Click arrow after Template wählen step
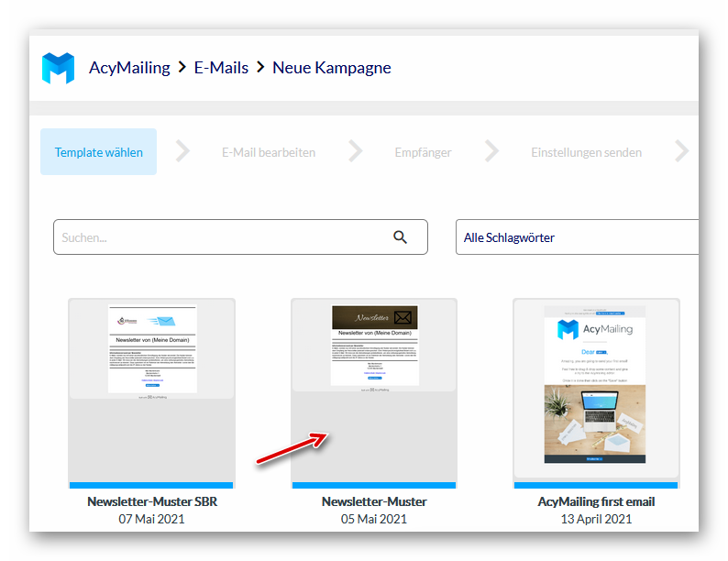This screenshot has width=728, height=561. (183, 152)
